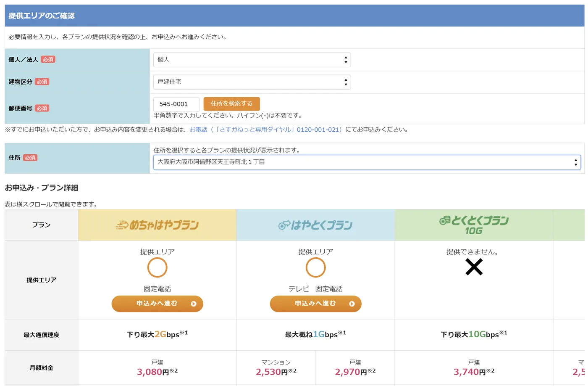
Task: Click the 提供エリア row header cell
Action: point(41,280)
